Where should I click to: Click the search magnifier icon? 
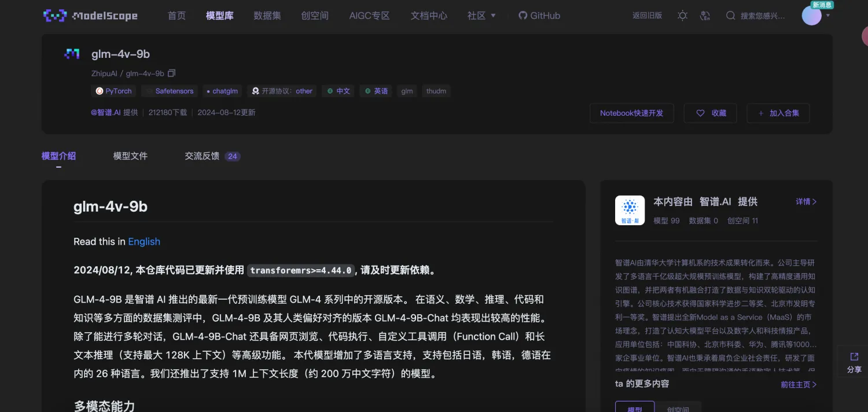(731, 16)
